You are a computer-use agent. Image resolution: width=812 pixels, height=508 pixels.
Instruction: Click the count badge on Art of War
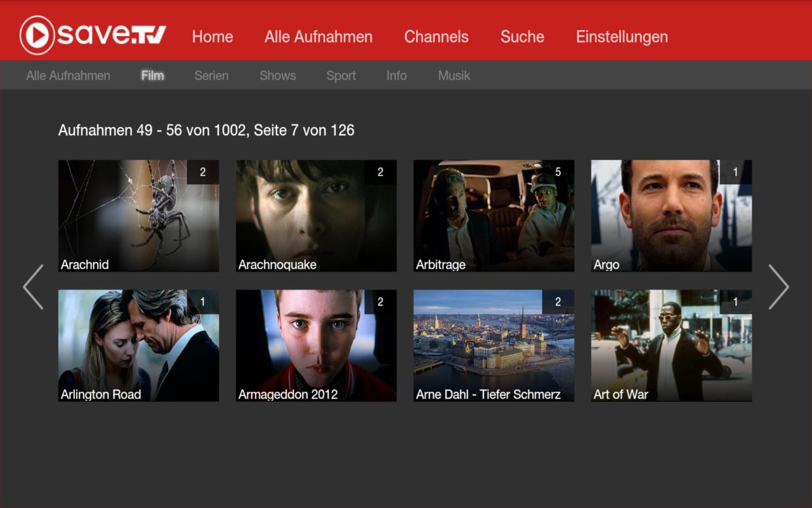(736, 302)
